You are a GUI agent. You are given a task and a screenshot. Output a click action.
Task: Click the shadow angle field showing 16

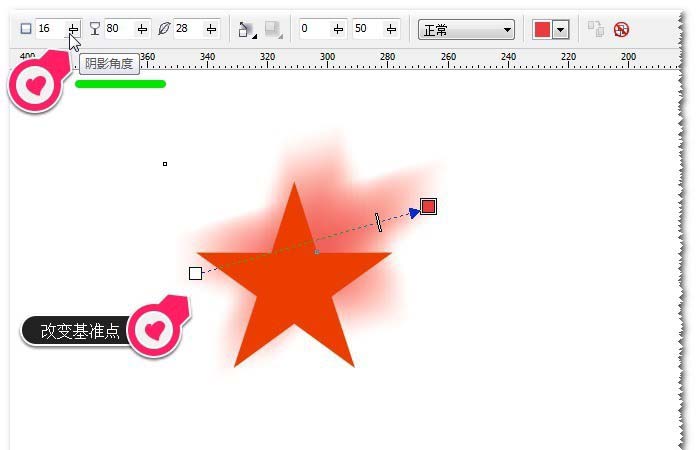50,29
